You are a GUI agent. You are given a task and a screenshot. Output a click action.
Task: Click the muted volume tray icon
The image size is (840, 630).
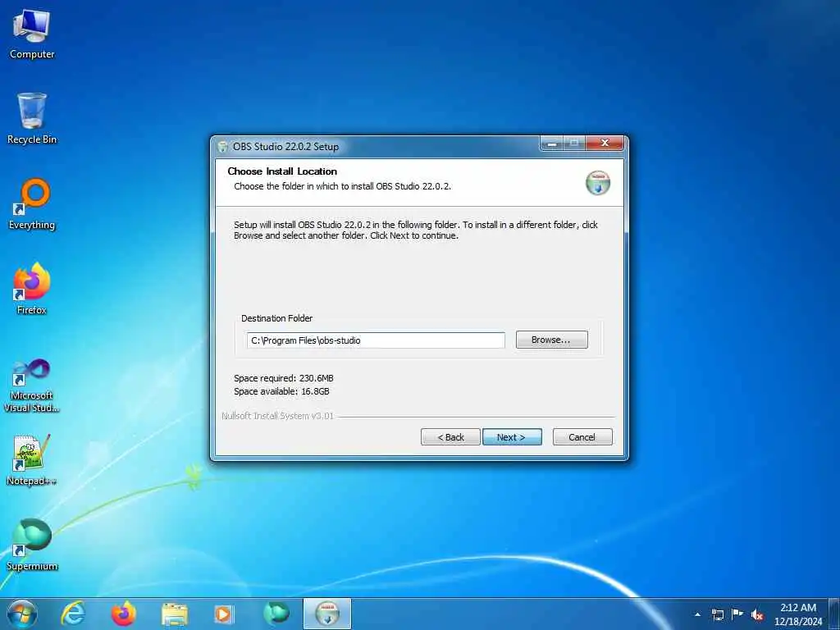pos(757,614)
